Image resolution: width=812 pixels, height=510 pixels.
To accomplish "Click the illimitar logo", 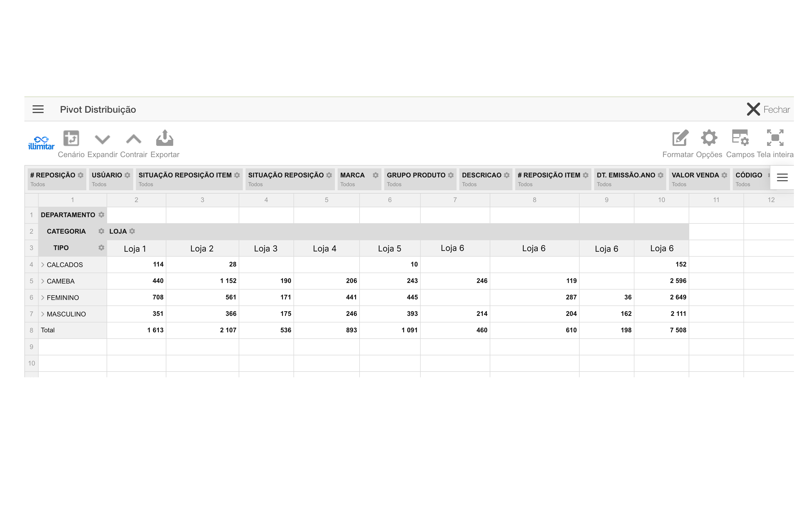I will pos(41,143).
